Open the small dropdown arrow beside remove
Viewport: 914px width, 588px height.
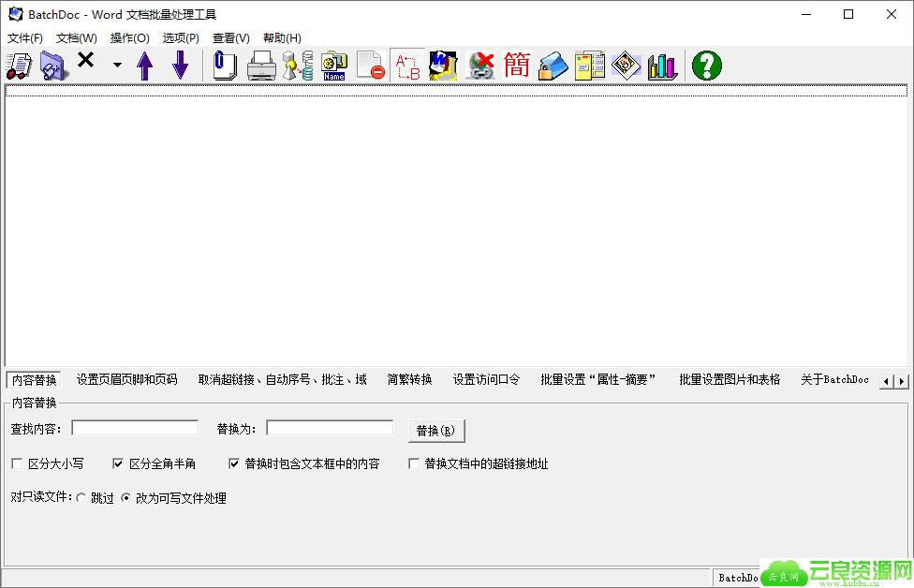(x=117, y=66)
